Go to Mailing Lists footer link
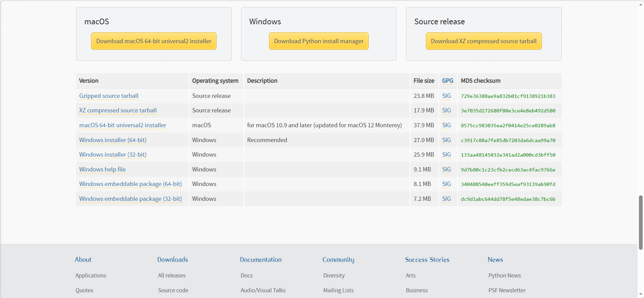Viewport: 644px width, 298px height. tap(339, 290)
